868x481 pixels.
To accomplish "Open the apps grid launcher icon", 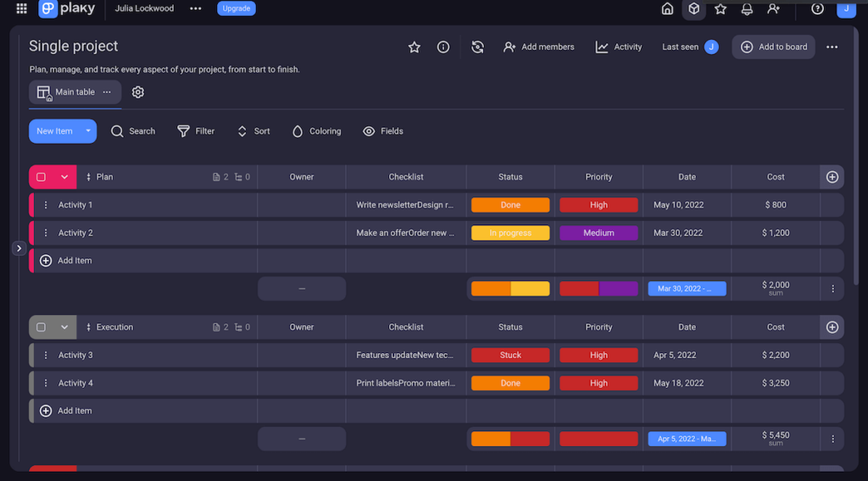I will click(x=21, y=8).
